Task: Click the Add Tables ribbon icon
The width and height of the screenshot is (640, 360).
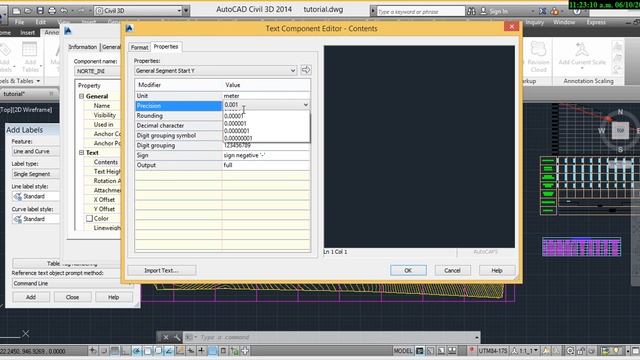Action: pos(30,50)
